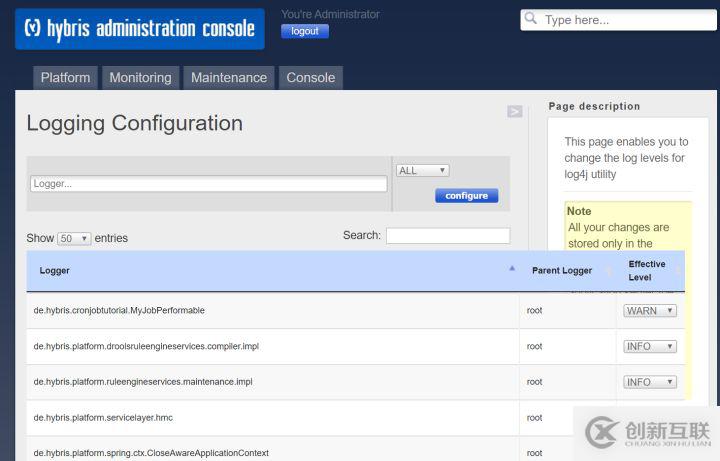Open the log level ALL dropdown
This screenshot has height=461, width=720.
[x=422, y=170]
